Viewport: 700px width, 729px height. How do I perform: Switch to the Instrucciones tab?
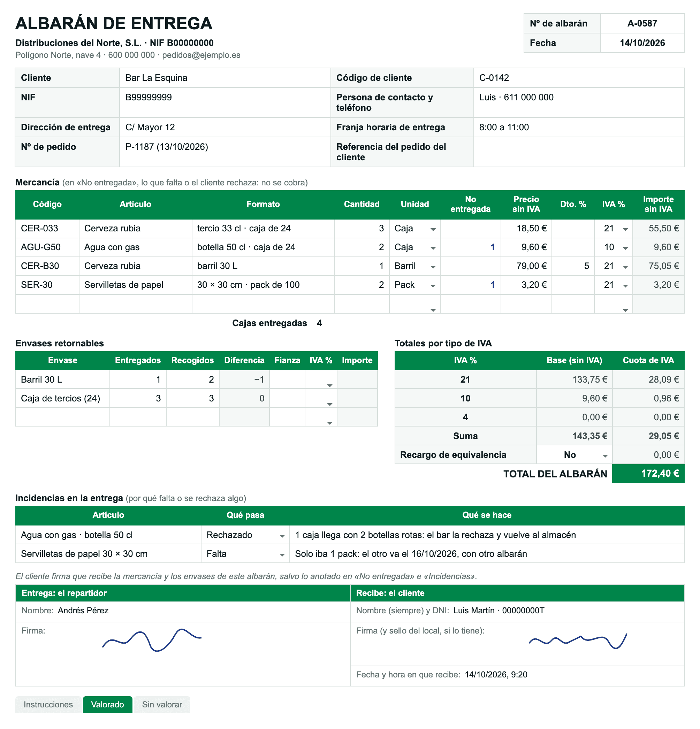(x=48, y=704)
